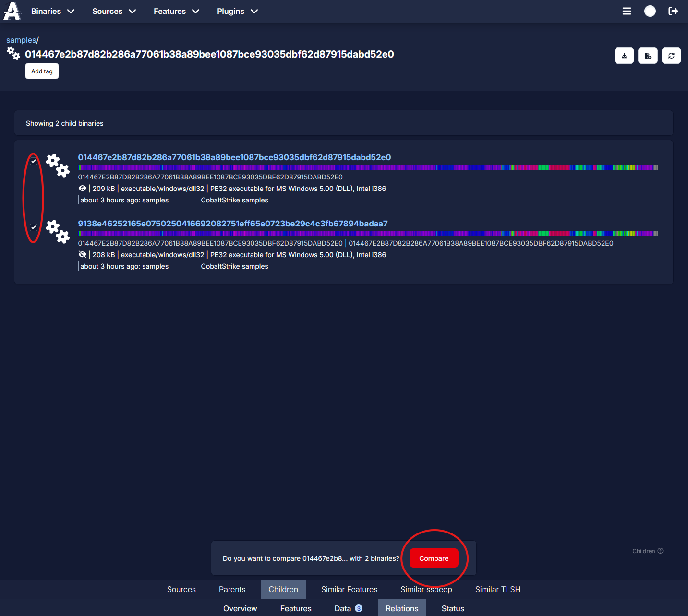Viewport: 688px width, 616px height.
Task: Click the Children help question mark icon
Action: pyautogui.click(x=661, y=551)
